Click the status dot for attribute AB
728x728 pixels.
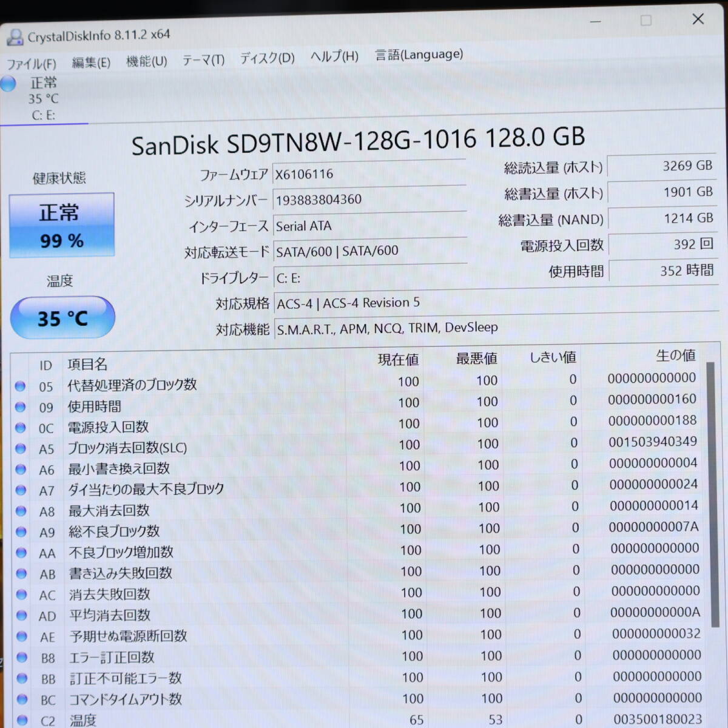21,574
